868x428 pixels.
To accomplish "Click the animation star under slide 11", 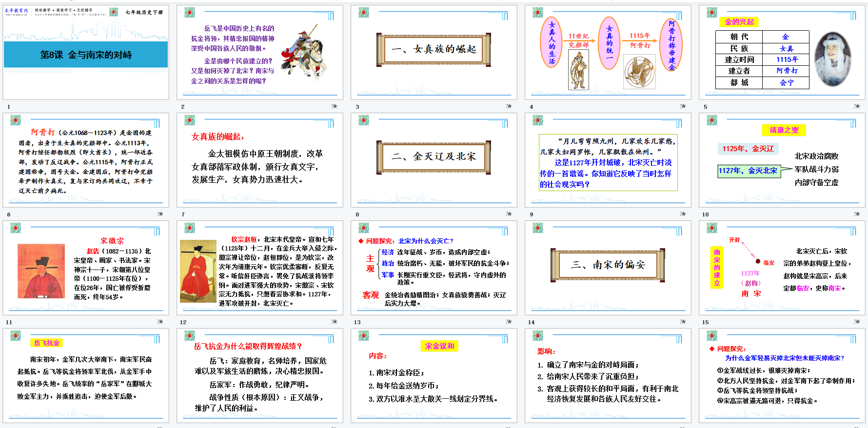I will [x=160, y=321].
